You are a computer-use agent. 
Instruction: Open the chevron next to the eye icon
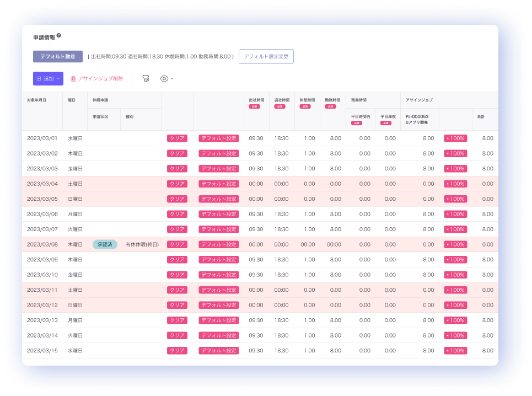[x=172, y=79]
